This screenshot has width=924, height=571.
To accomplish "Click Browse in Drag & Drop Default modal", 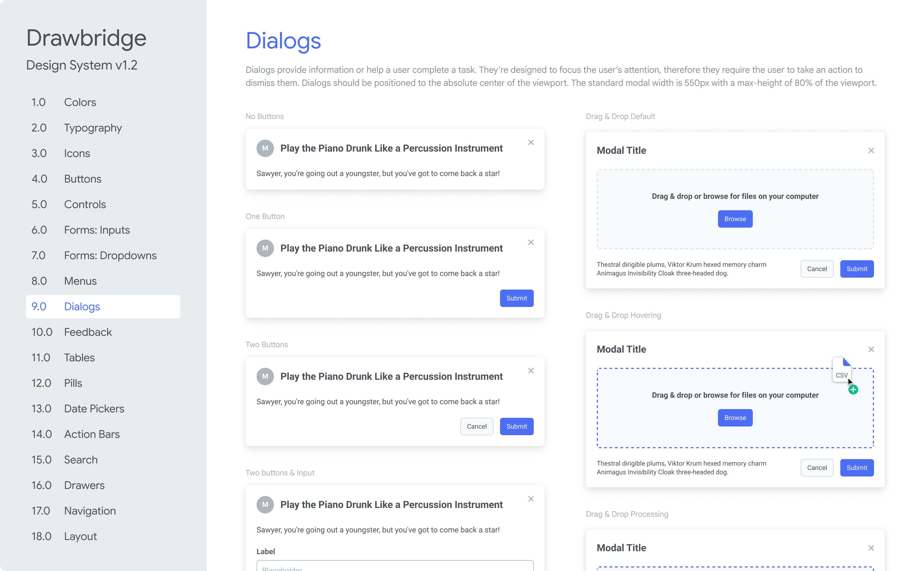I will pos(735,219).
